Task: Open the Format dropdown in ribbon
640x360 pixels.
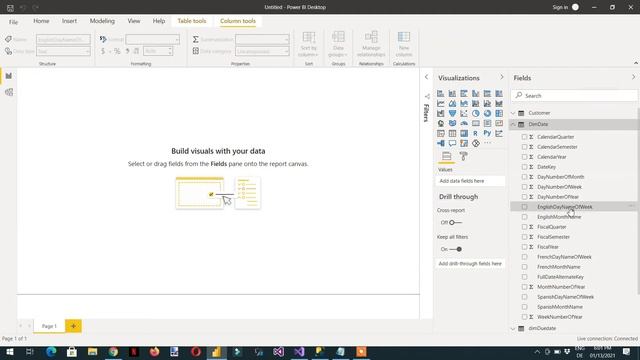Action: pos(153,39)
